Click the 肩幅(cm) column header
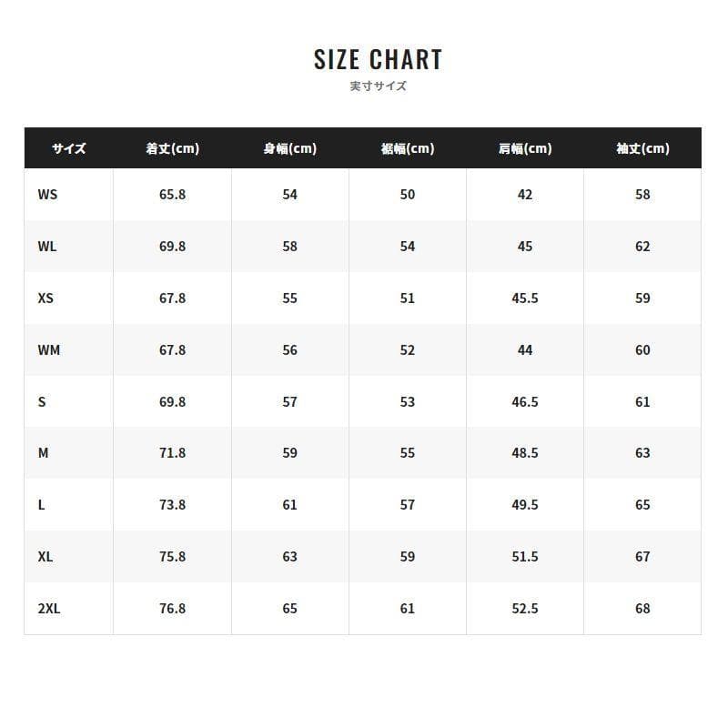The height and width of the screenshot is (728, 728). click(x=525, y=148)
